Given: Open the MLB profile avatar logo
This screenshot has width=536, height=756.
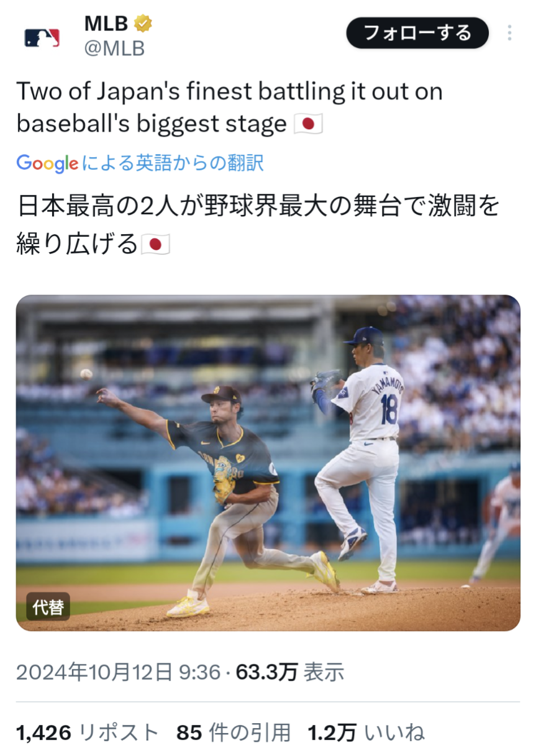Looking at the screenshot, I should 42,38.
